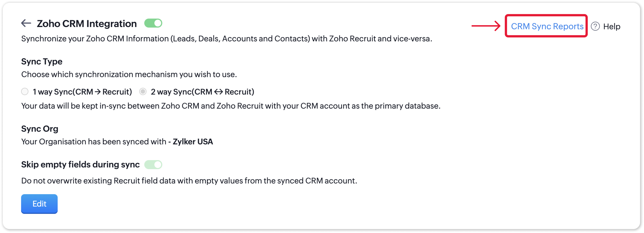Toggle Skip empty fields during sync switch
Viewport: 644px width, 233px height.
click(153, 165)
